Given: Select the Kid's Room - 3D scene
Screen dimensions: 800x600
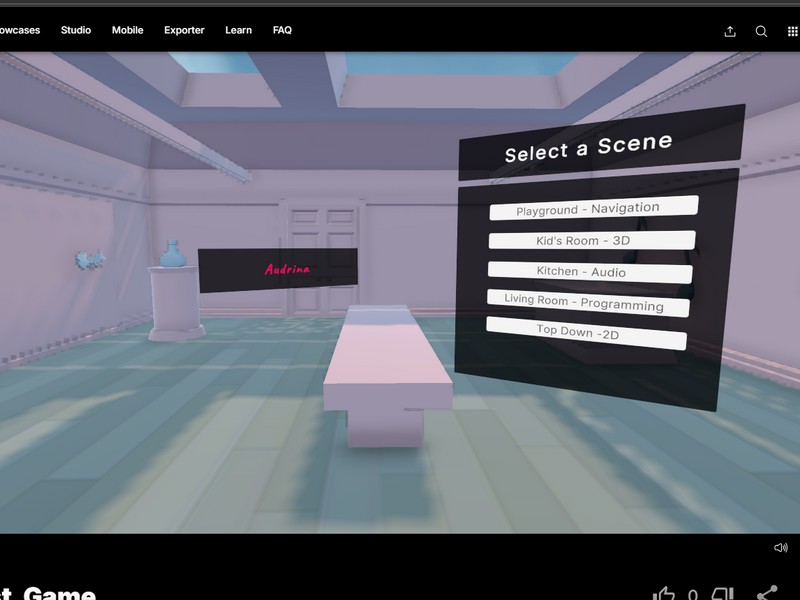Looking at the screenshot, I should (588, 240).
